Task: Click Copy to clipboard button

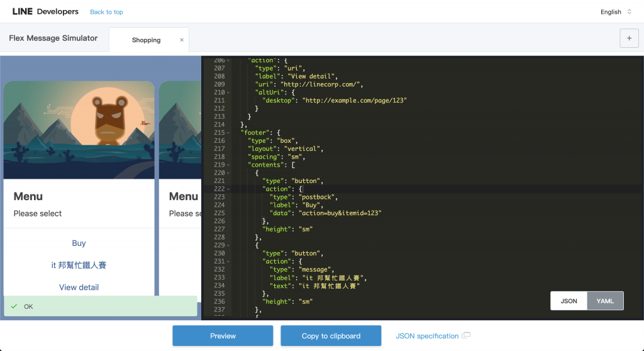Action: click(331, 336)
